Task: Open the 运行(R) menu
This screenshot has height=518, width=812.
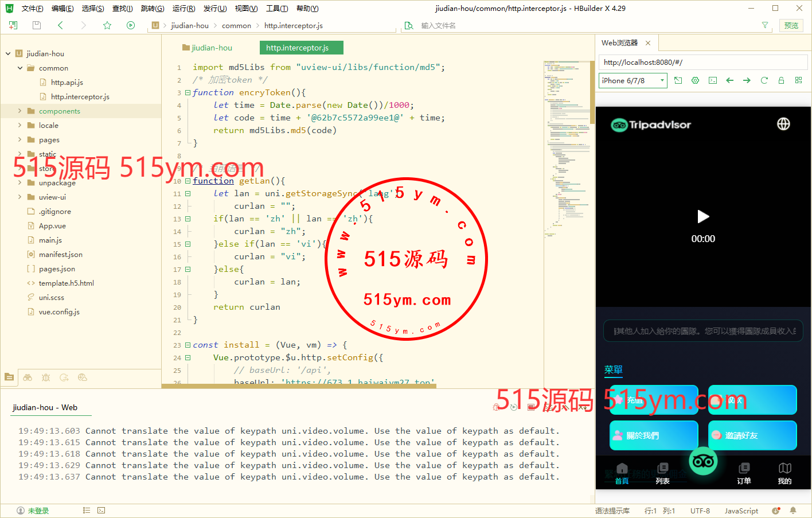Action: (184, 8)
